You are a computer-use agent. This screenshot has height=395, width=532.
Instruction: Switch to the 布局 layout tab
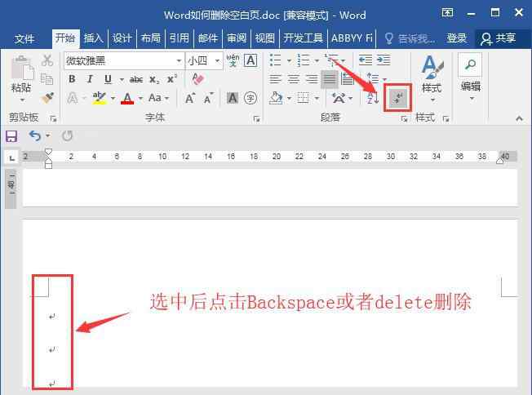(x=150, y=38)
